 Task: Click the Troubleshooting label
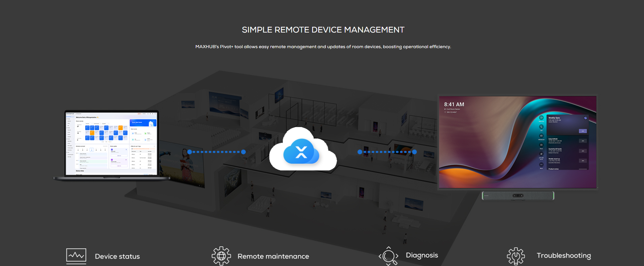point(564,255)
